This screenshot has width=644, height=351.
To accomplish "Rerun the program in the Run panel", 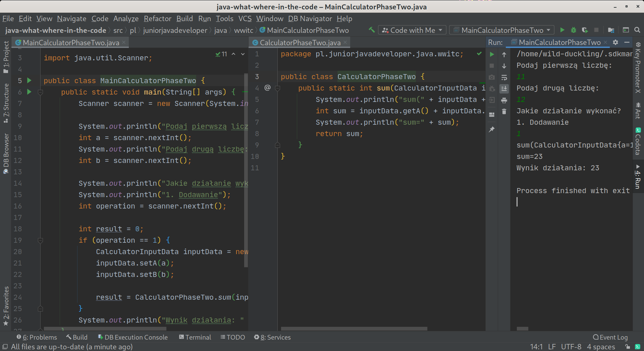I will point(492,54).
